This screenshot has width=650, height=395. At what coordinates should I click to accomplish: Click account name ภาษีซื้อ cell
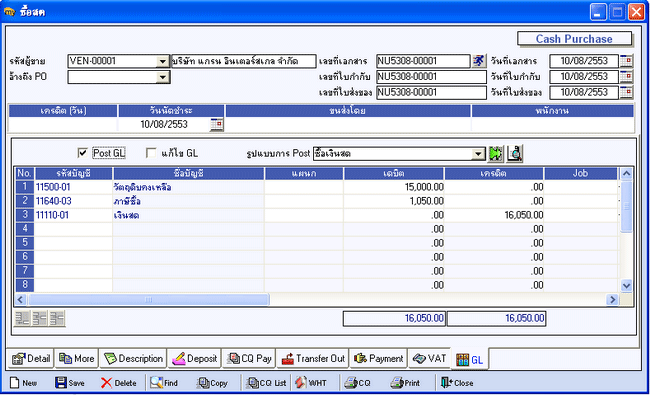189,201
